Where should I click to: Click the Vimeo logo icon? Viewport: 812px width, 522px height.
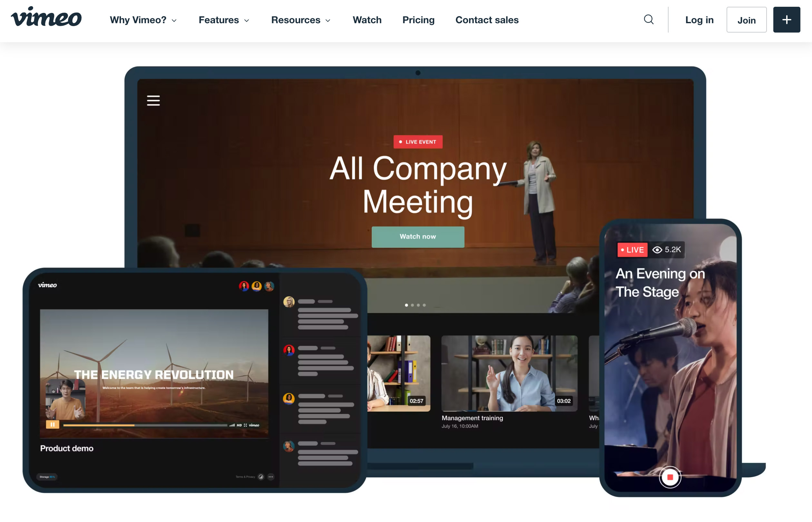point(44,20)
